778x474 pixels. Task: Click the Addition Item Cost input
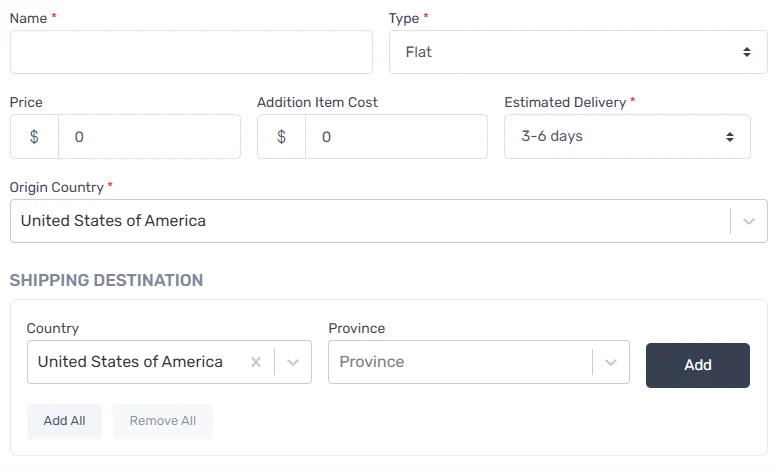(396, 137)
